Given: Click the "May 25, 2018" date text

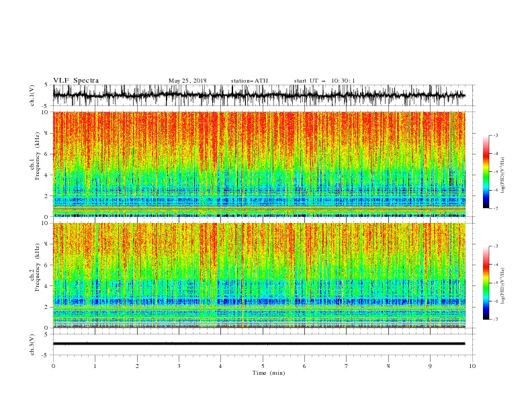Looking at the screenshot, I should (x=187, y=81).
